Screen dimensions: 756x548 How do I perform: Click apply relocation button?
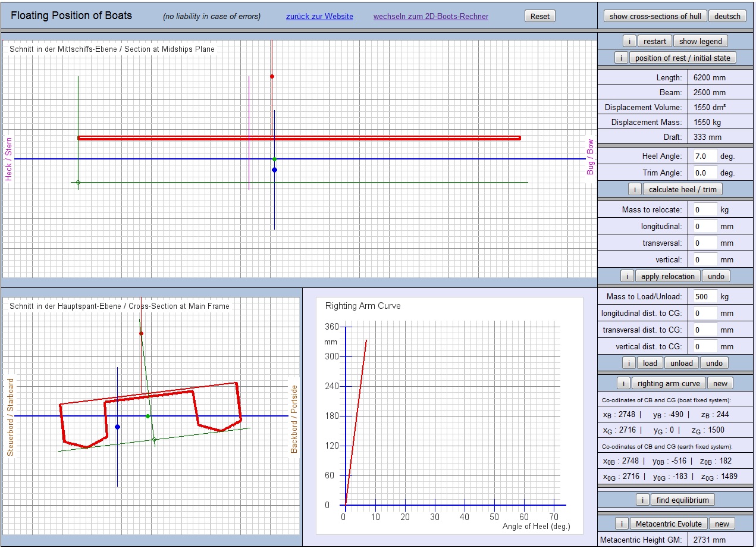click(x=668, y=276)
